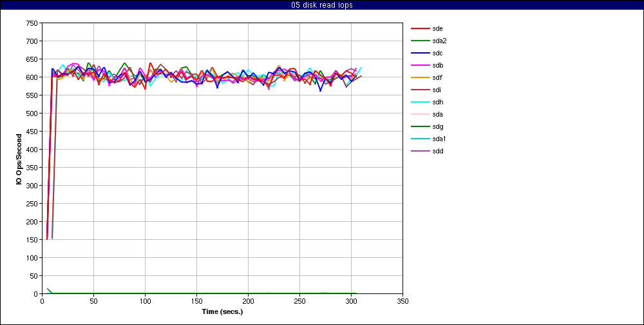Click the 250 tick on the time axis
The image size is (644, 325).
(300, 301)
